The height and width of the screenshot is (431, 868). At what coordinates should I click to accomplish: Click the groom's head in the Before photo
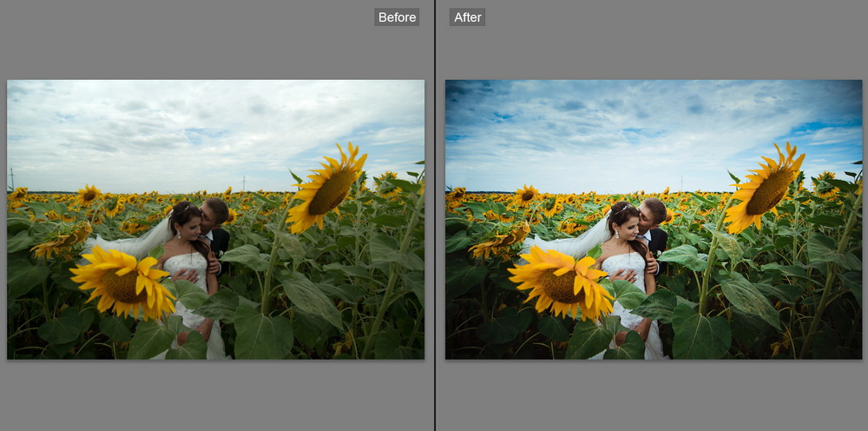[x=214, y=211]
